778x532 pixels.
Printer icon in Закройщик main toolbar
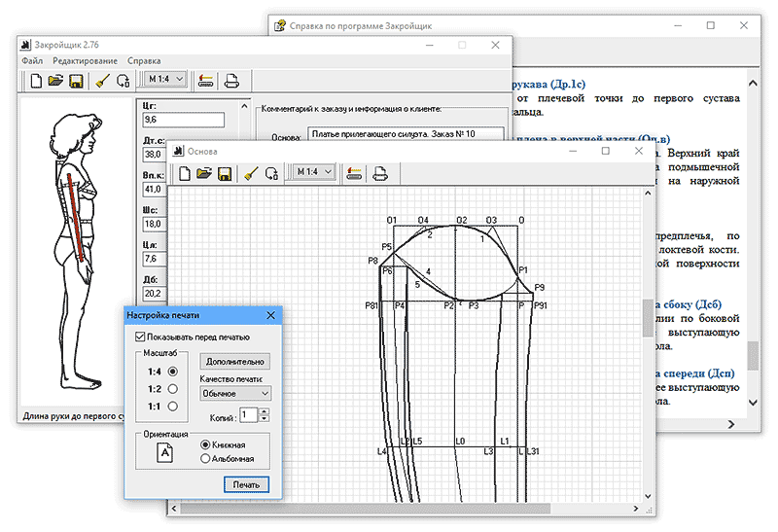pyautogui.click(x=231, y=81)
